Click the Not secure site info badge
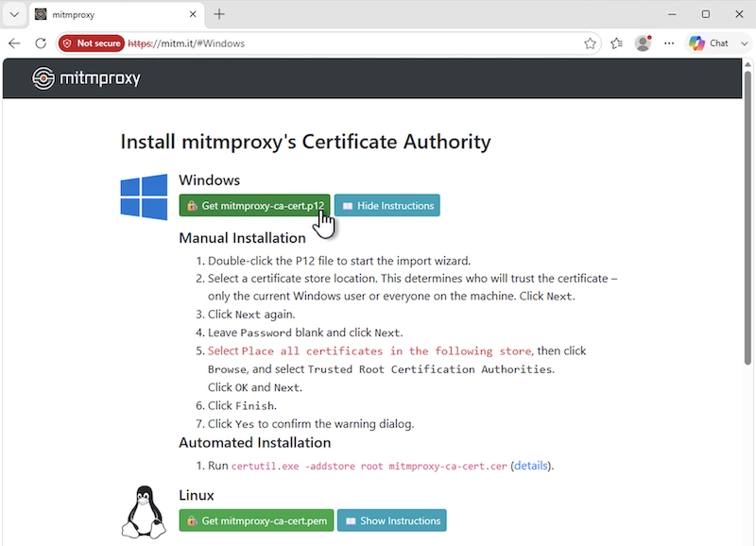The width and height of the screenshot is (756, 546). 92,43
